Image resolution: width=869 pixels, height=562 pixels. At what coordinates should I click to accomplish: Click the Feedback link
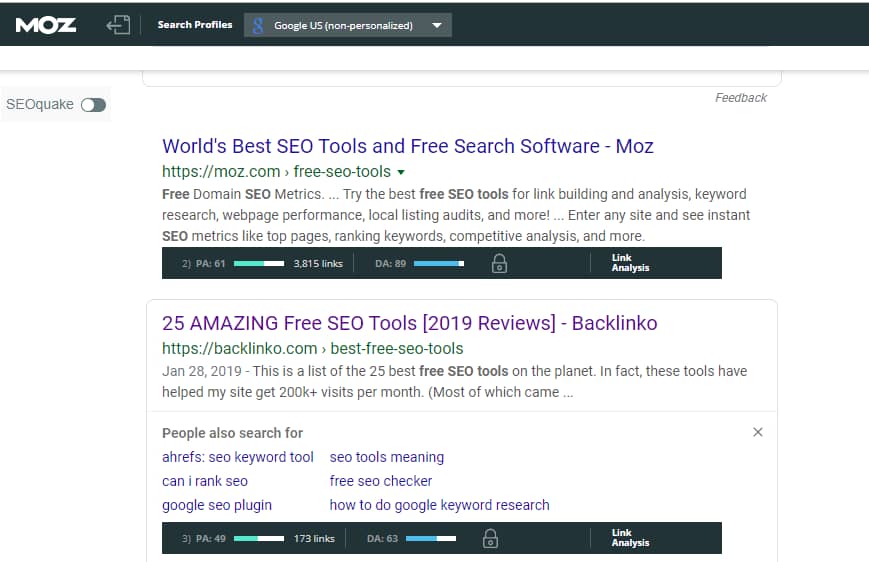[x=740, y=98]
